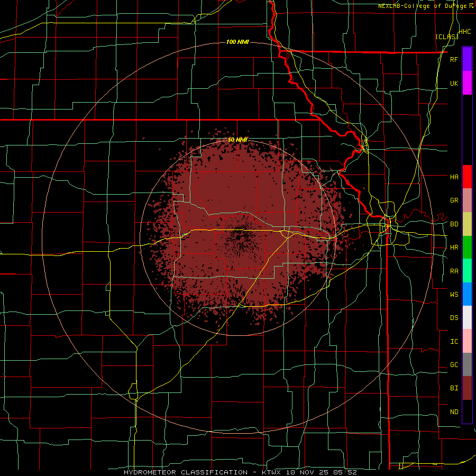This screenshot has height=476, width=476.
Task: Click the HA legend label
Action: [454, 177]
